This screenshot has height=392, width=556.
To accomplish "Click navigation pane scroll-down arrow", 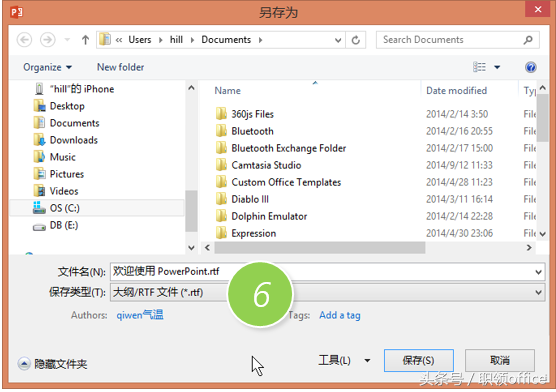I will tap(191, 248).
